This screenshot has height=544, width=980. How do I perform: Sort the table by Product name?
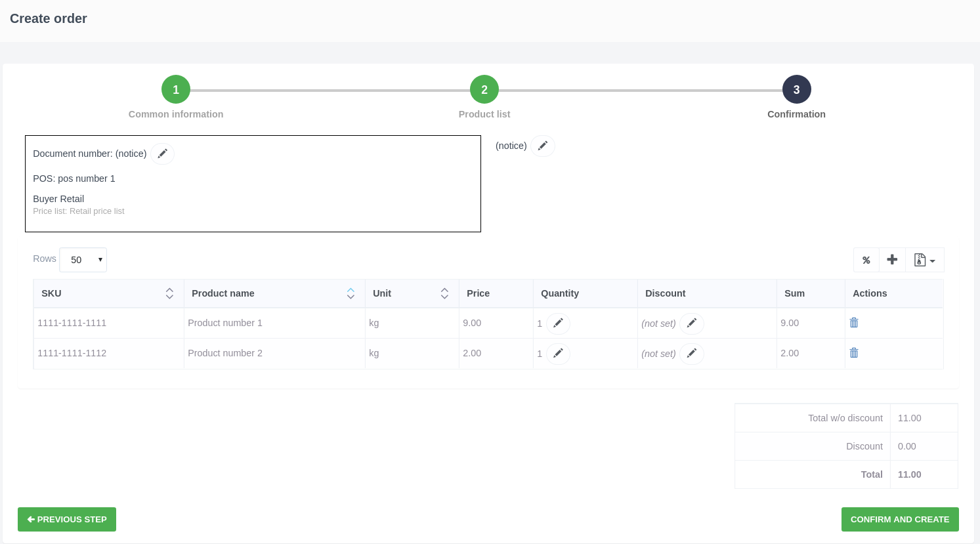coord(351,293)
